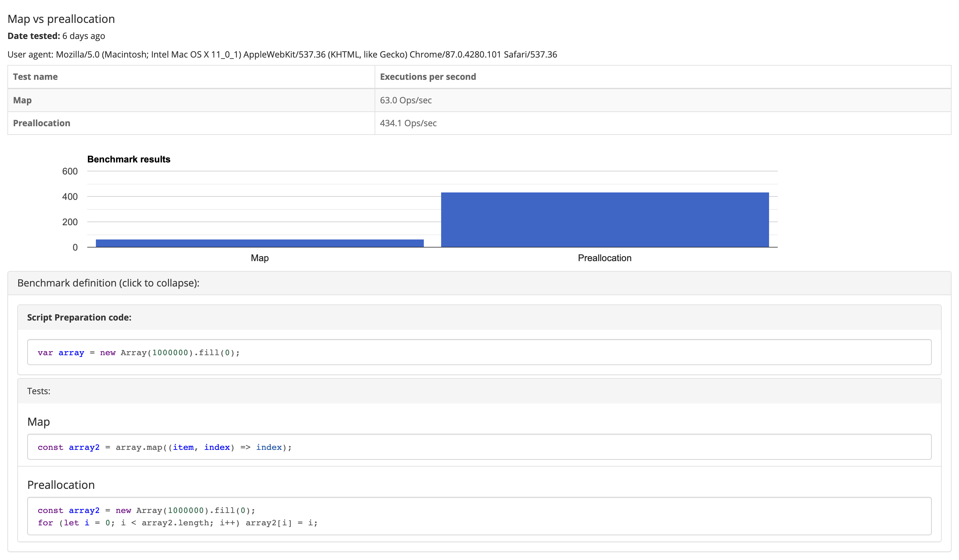Image resolution: width=959 pixels, height=560 pixels.
Task: Click the 'for (let i = 0' code line
Action: [x=177, y=523]
